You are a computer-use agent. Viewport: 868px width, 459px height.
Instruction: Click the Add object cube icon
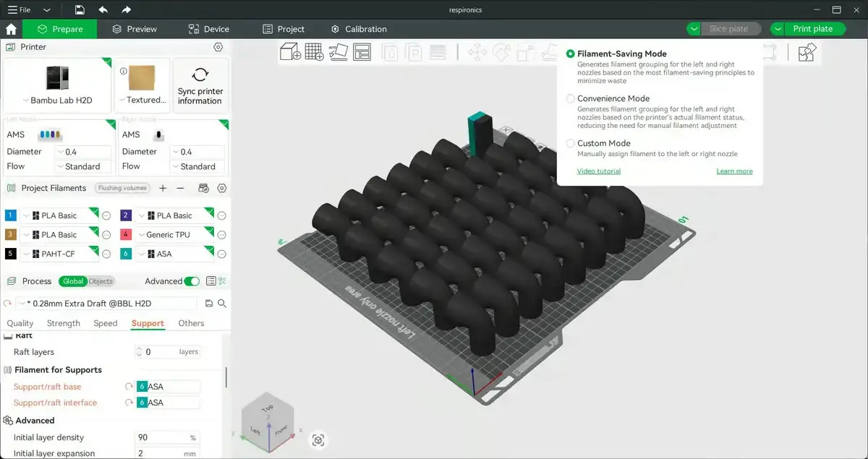click(290, 52)
